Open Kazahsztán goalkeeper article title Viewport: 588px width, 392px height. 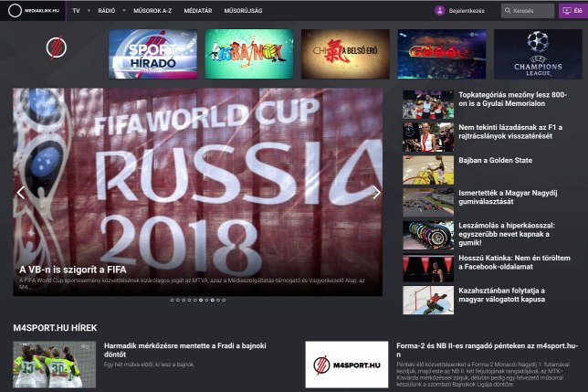(502, 295)
